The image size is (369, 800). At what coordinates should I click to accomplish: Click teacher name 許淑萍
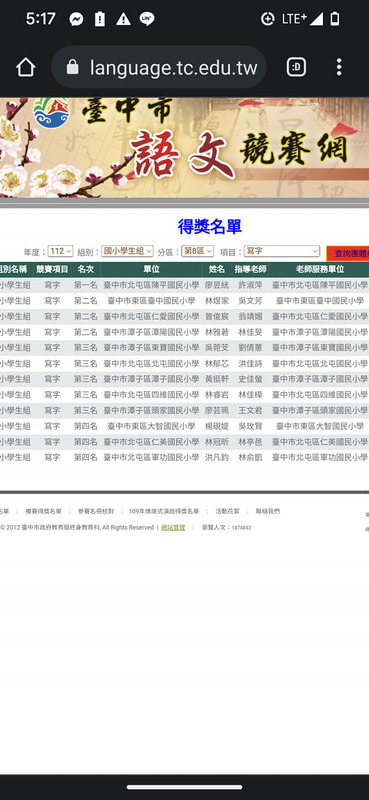[x=250, y=285]
